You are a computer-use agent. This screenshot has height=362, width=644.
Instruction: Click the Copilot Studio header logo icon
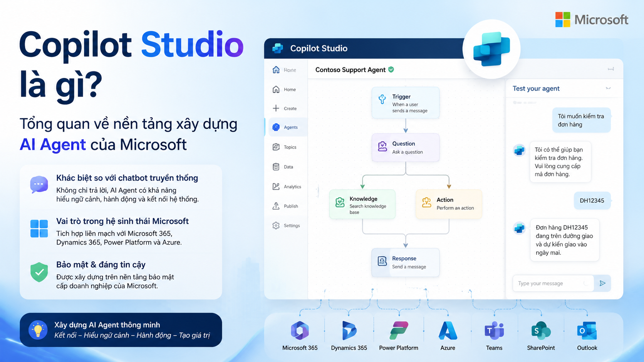278,48
